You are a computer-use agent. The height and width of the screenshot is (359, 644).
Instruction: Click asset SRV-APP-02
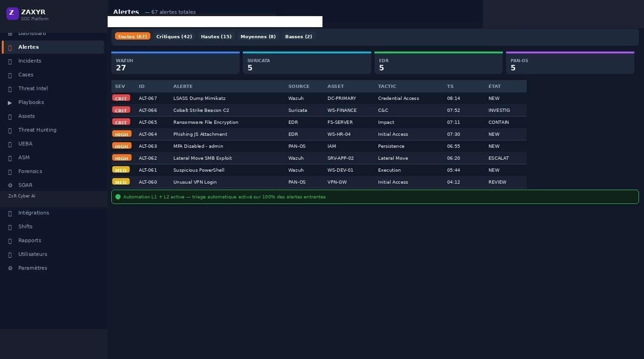[340, 158]
